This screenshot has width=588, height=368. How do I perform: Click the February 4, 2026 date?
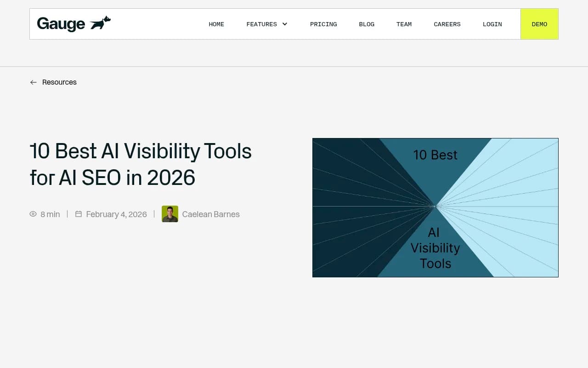point(116,214)
